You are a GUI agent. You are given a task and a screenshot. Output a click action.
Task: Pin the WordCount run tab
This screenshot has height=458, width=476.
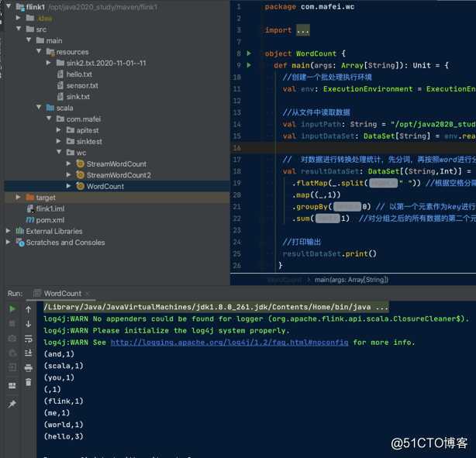click(x=12, y=404)
